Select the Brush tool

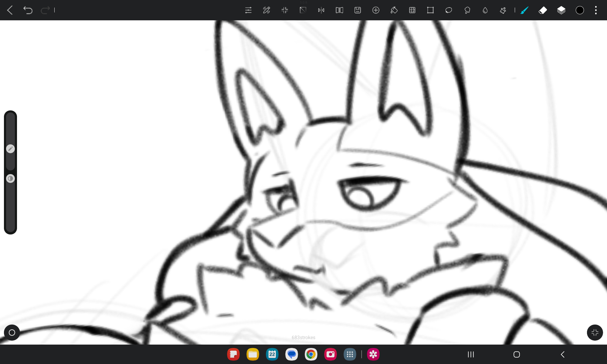pyautogui.click(x=524, y=10)
